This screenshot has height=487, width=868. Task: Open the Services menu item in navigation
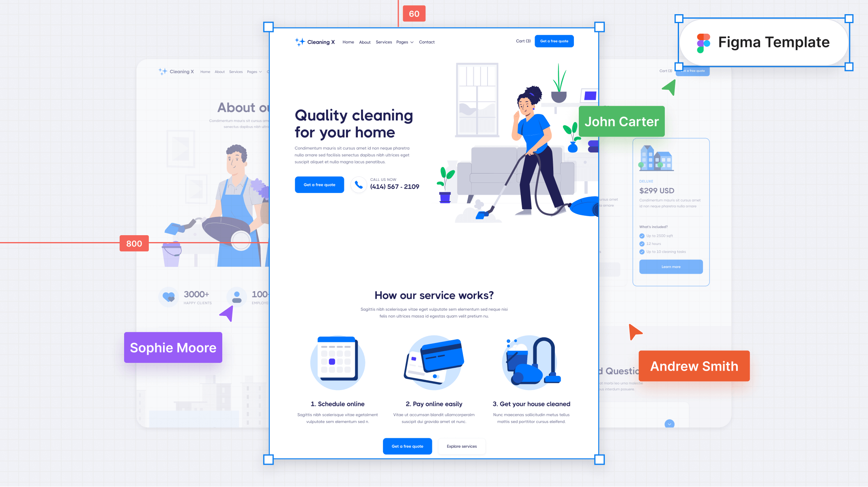(383, 42)
